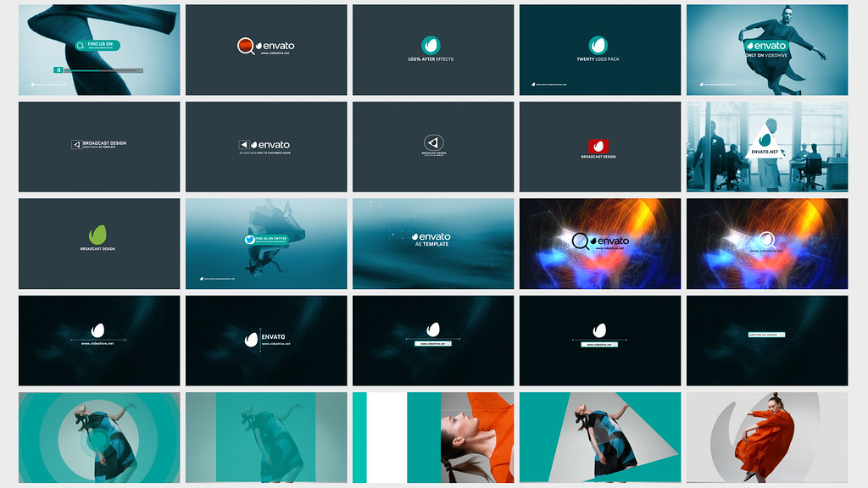The height and width of the screenshot is (488, 868).
Task: Click 'BROADCAST DESIGN' text under the green leaf
Action: click(x=97, y=249)
